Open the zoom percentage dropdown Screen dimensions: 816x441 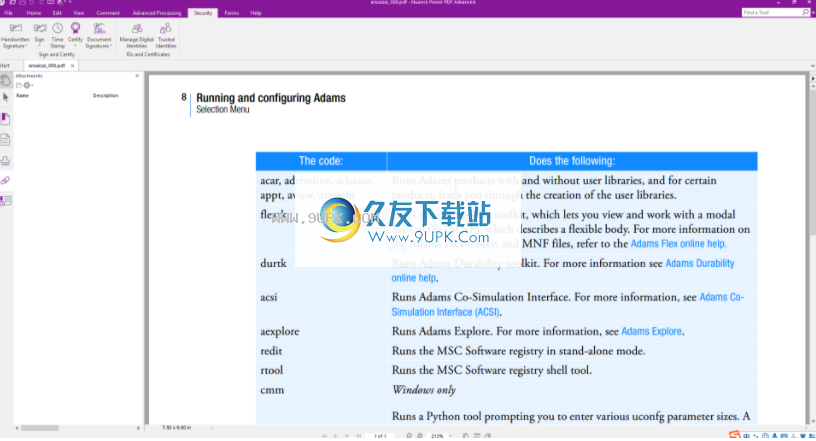click(x=450, y=436)
